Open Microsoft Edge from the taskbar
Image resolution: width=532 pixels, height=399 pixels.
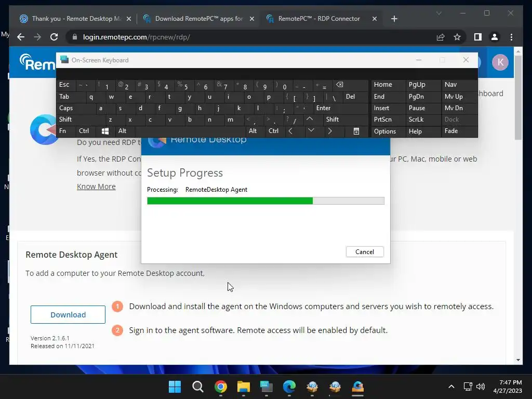click(289, 387)
